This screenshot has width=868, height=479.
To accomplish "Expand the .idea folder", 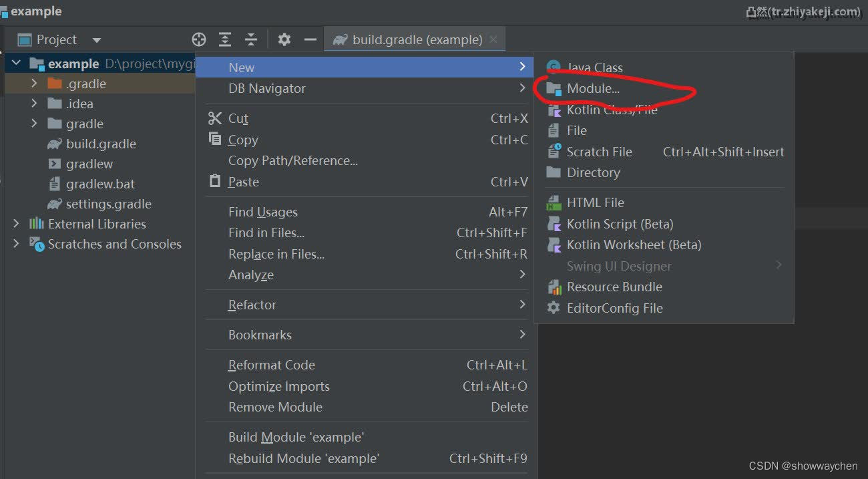I will click(34, 104).
